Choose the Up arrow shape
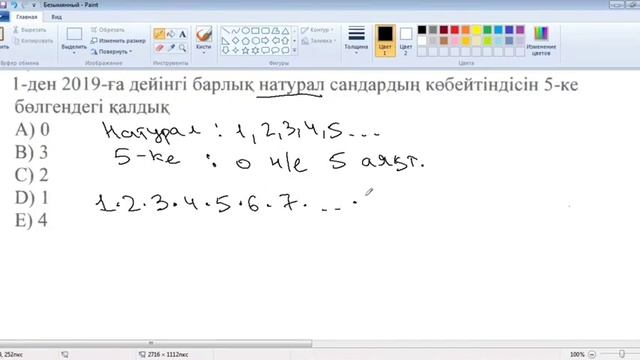 tap(285, 41)
